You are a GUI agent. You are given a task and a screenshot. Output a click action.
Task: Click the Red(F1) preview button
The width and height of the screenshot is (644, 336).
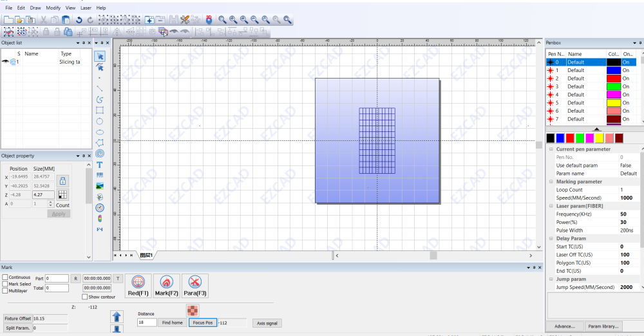click(138, 285)
